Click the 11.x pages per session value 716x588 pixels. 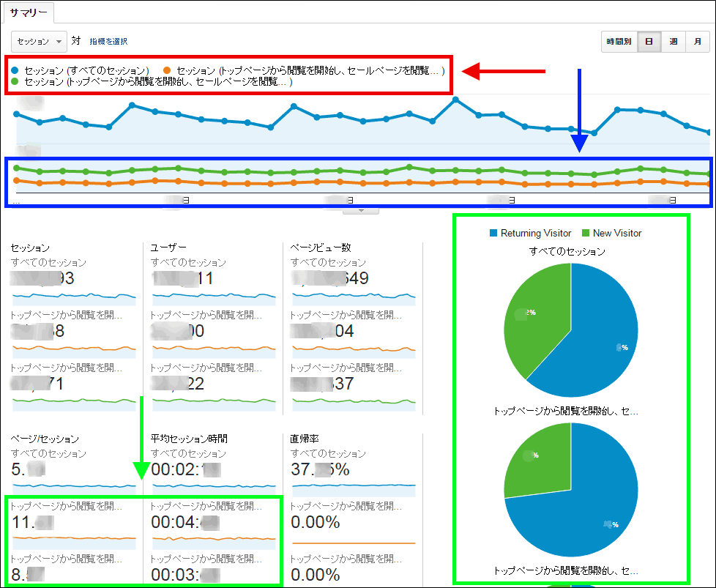pyautogui.click(x=33, y=522)
